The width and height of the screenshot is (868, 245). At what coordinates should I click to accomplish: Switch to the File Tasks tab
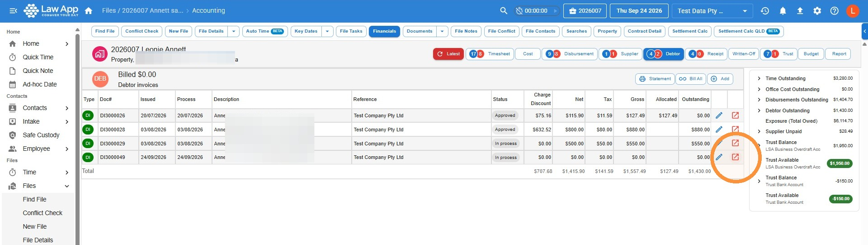coord(351,31)
